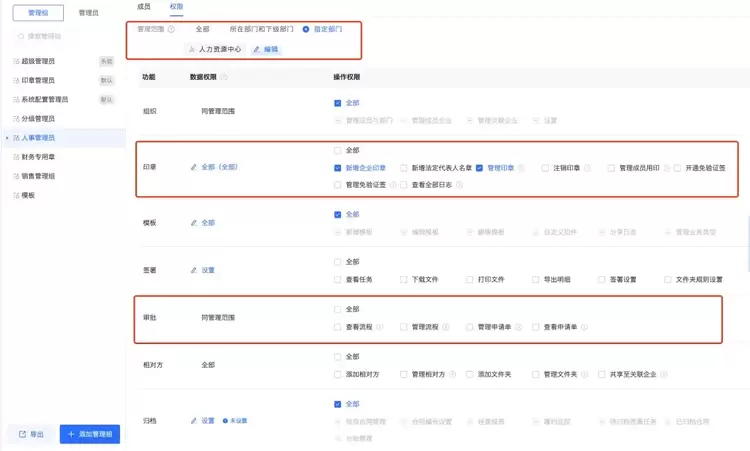Click the 添加管理组 button
The width and height of the screenshot is (750, 451).
click(x=90, y=434)
